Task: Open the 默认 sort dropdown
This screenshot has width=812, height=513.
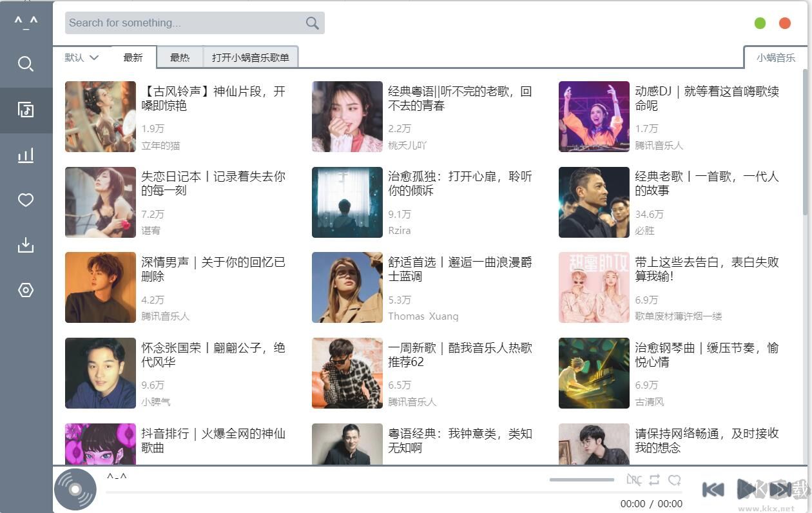Action: click(81, 57)
